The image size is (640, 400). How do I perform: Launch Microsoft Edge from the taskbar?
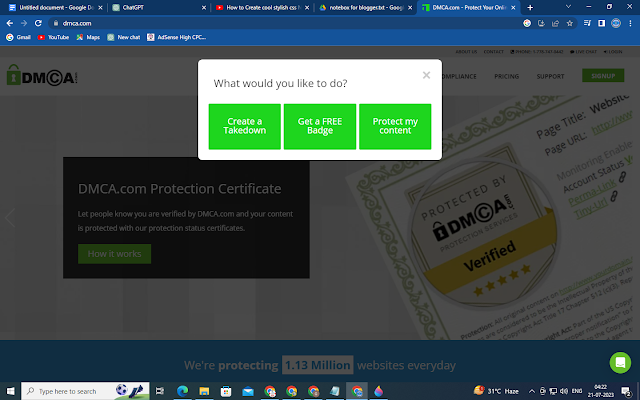point(182,391)
